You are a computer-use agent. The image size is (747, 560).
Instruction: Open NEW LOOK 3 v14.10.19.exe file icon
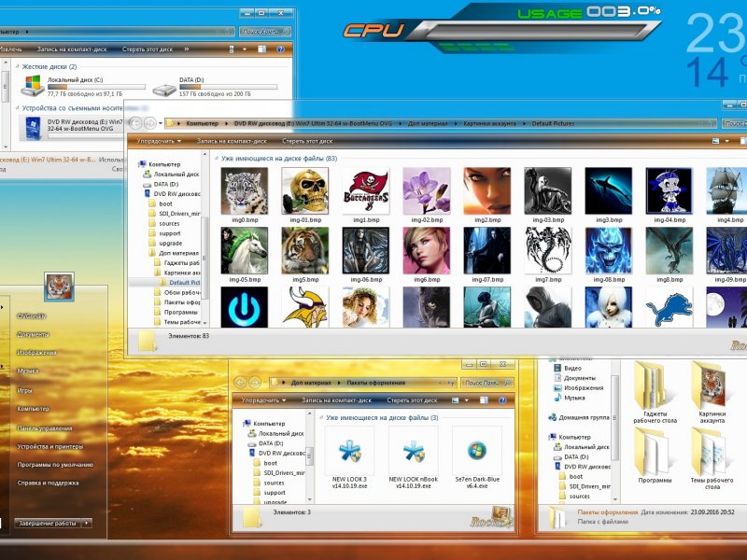click(x=350, y=451)
